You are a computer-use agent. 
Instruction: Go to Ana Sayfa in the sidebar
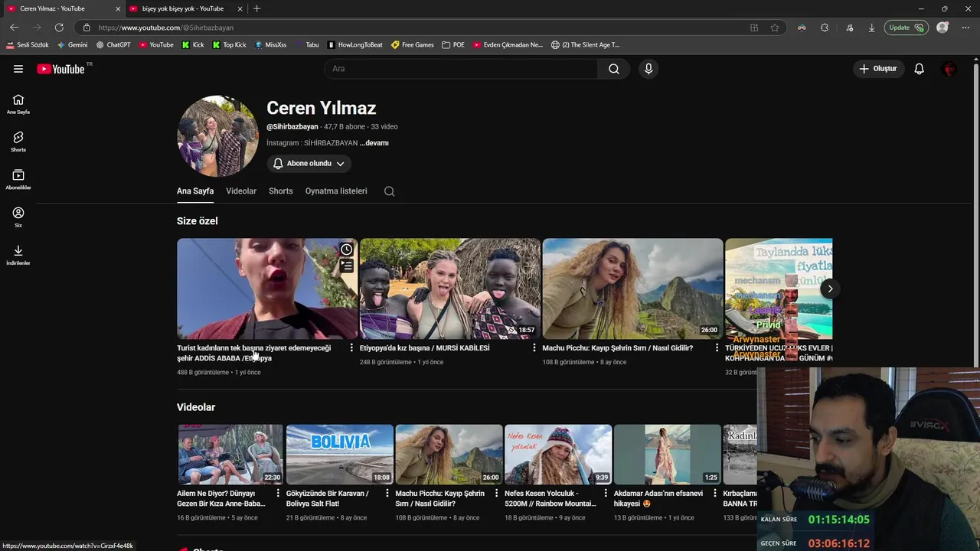point(18,104)
